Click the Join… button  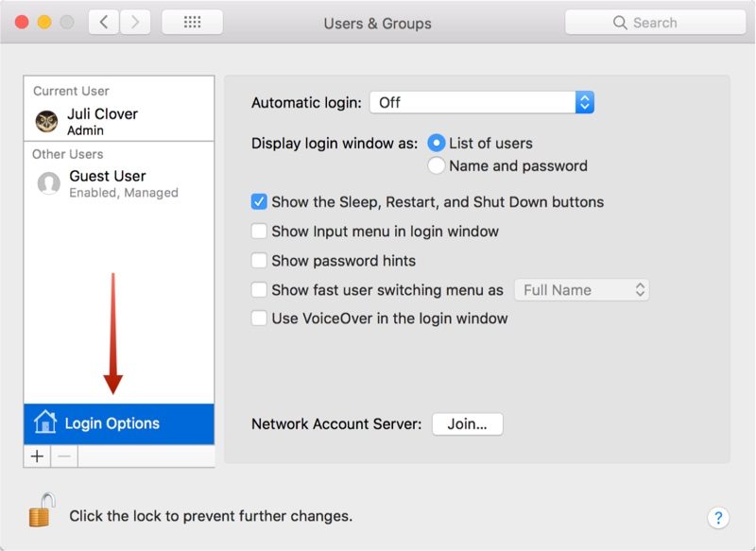tap(467, 424)
